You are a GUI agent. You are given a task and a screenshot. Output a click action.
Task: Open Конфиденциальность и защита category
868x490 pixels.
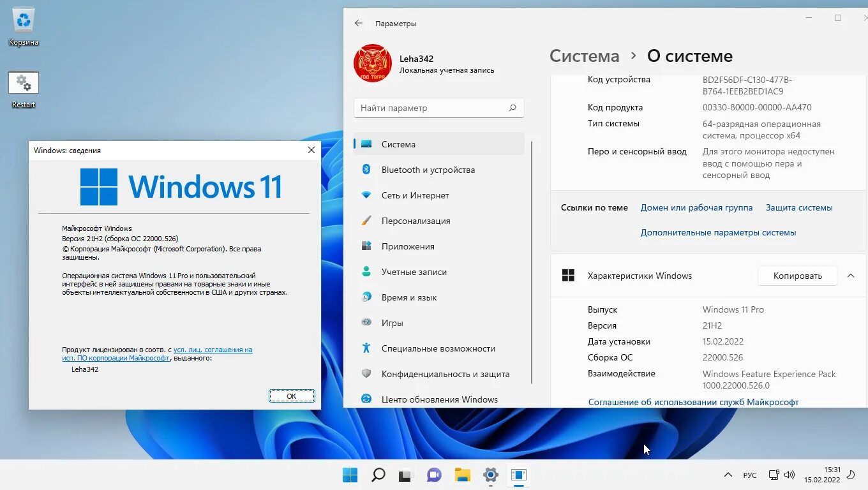click(x=439, y=374)
